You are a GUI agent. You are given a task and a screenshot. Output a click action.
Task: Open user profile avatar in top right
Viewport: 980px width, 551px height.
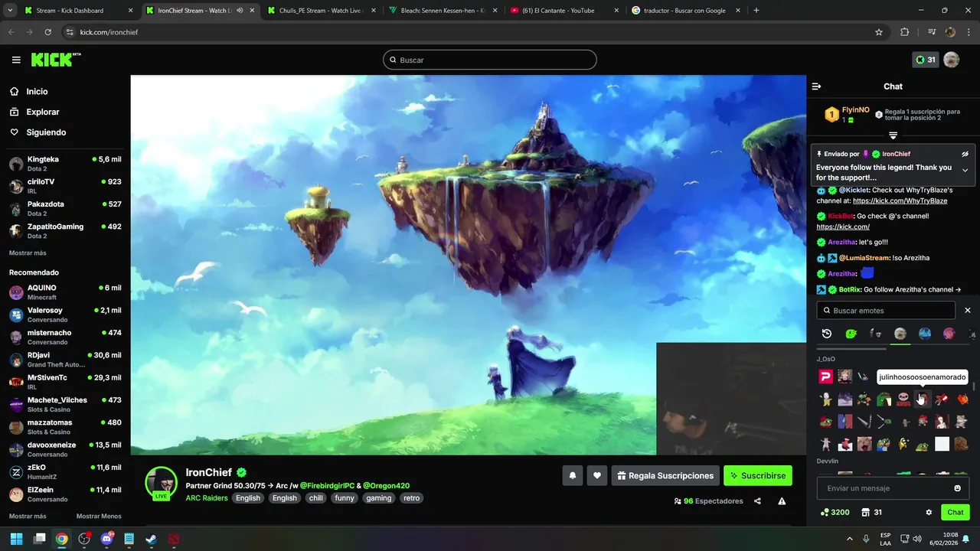952,60
